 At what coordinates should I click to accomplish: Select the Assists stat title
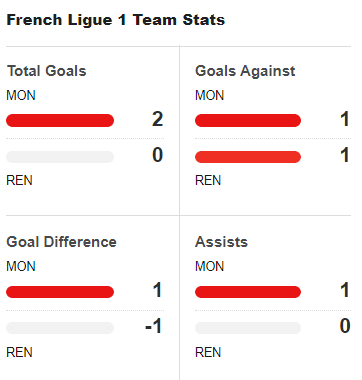221,242
